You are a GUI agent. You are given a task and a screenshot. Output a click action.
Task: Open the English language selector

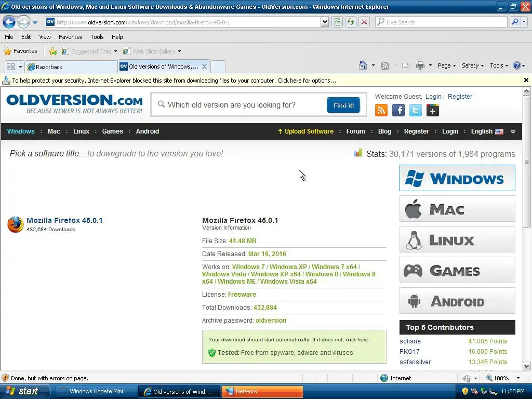point(487,131)
